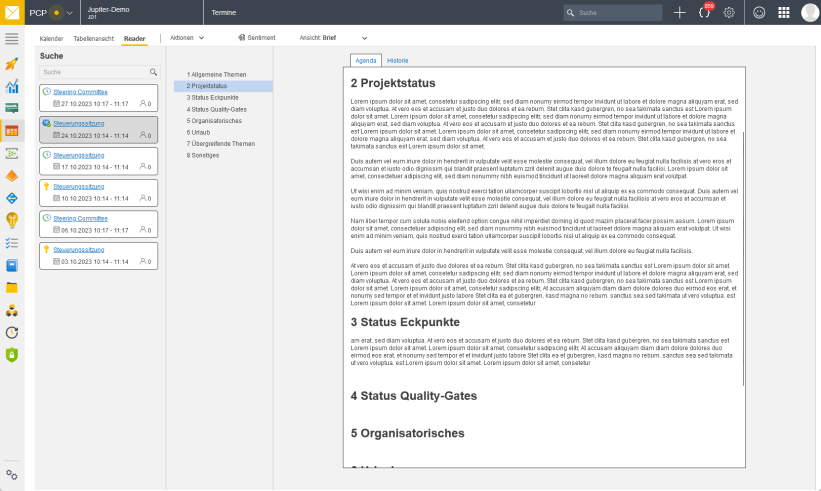Open notifications with red badge

pyautogui.click(x=704, y=13)
